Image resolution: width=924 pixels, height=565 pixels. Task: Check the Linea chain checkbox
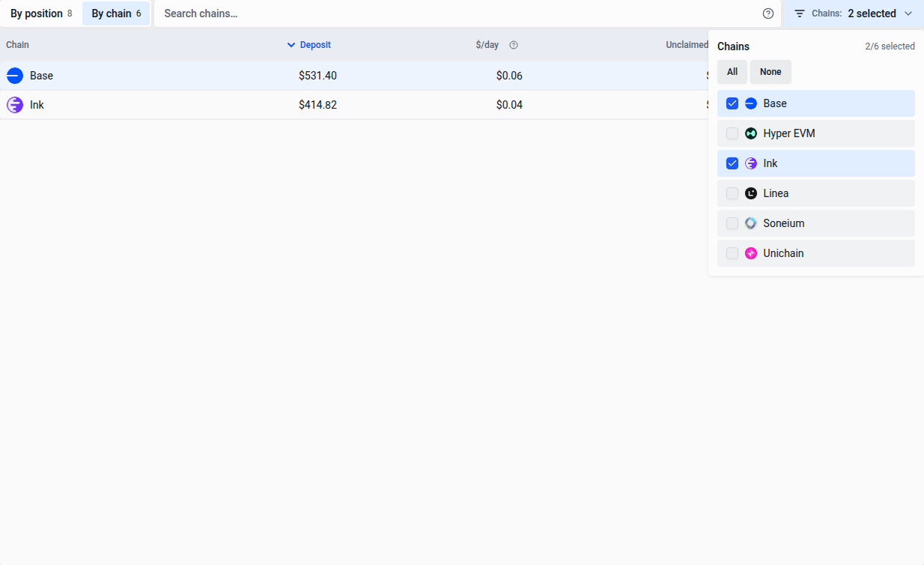(732, 193)
